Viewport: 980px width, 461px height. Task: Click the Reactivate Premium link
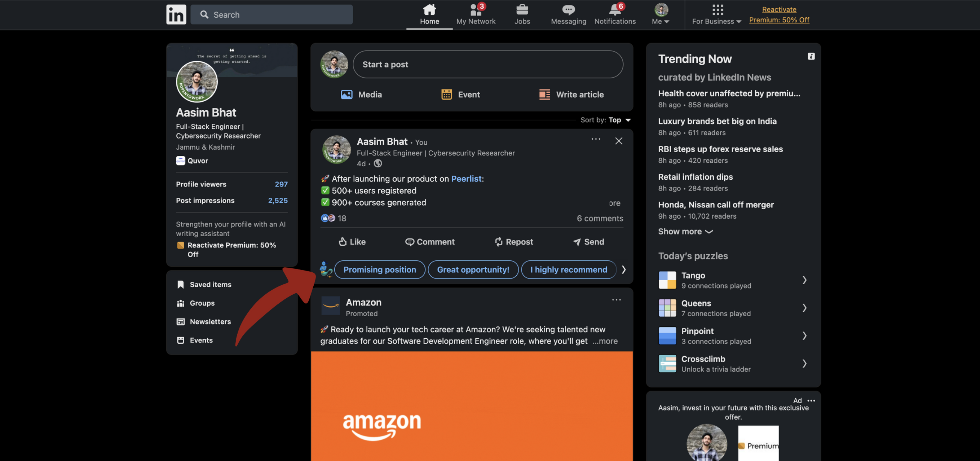[780, 14]
